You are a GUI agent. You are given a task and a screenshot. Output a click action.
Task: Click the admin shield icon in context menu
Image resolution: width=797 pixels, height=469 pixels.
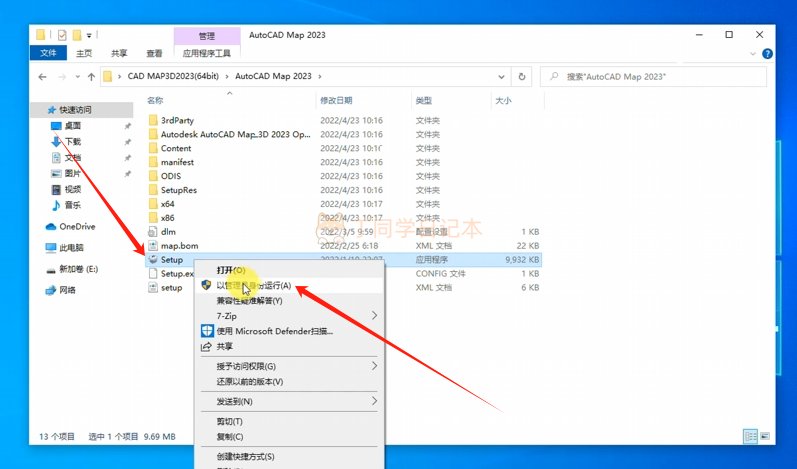(206, 285)
